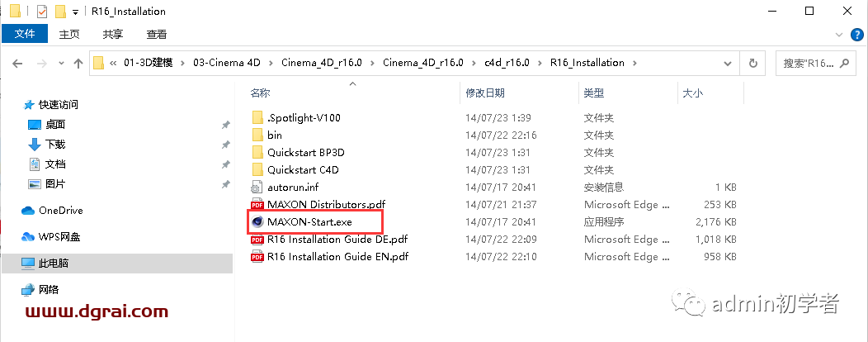Expand the ribbon with the chevron

point(839,35)
